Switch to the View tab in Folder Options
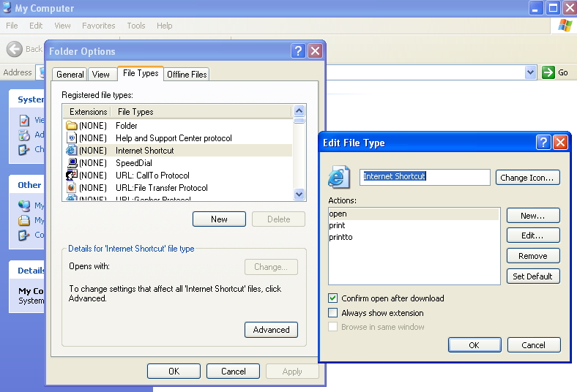577x392 pixels. point(101,74)
